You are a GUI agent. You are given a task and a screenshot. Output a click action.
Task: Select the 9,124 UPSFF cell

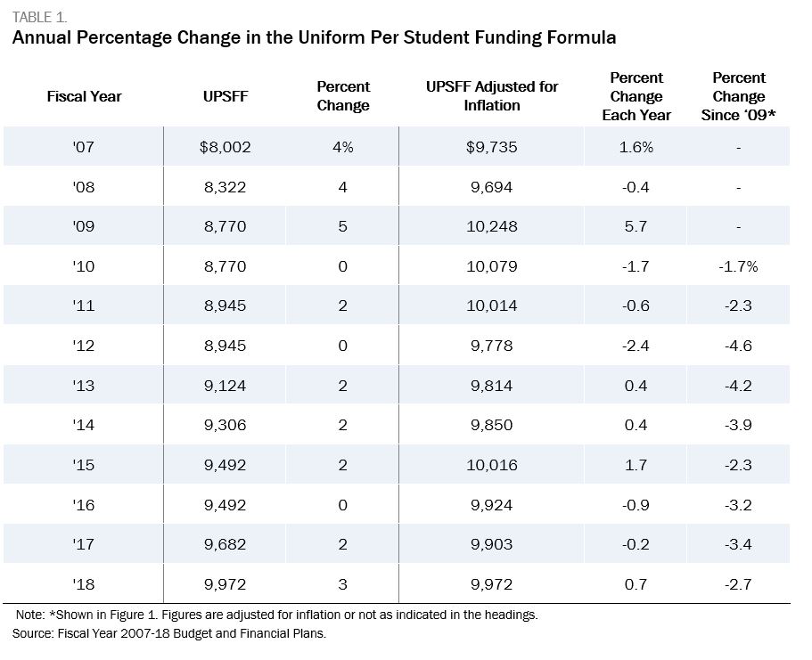point(225,386)
